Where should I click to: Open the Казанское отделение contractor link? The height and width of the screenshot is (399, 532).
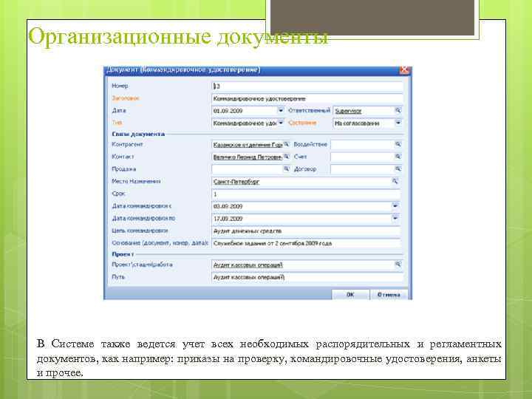(248, 145)
